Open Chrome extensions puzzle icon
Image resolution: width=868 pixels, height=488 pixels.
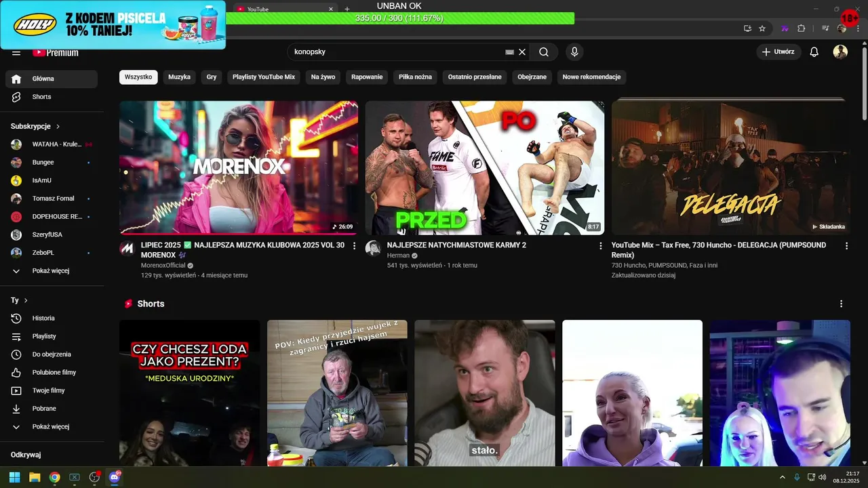tap(801, 28)
